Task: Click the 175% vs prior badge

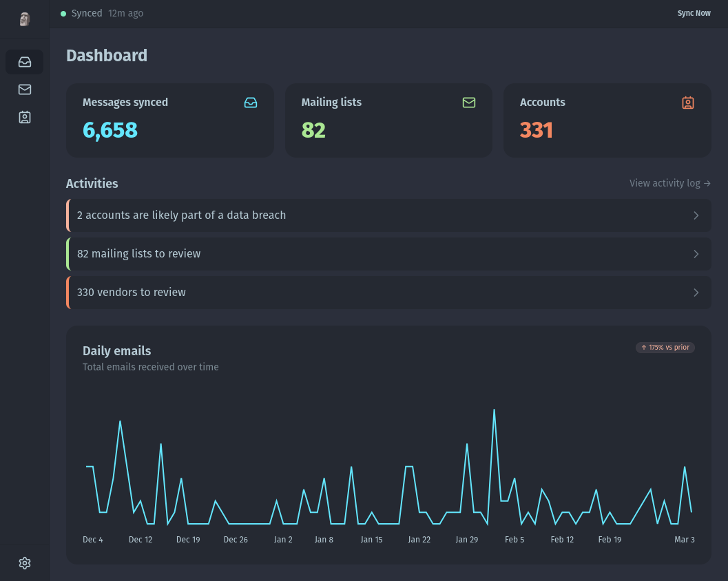Action: pos(665,347)
